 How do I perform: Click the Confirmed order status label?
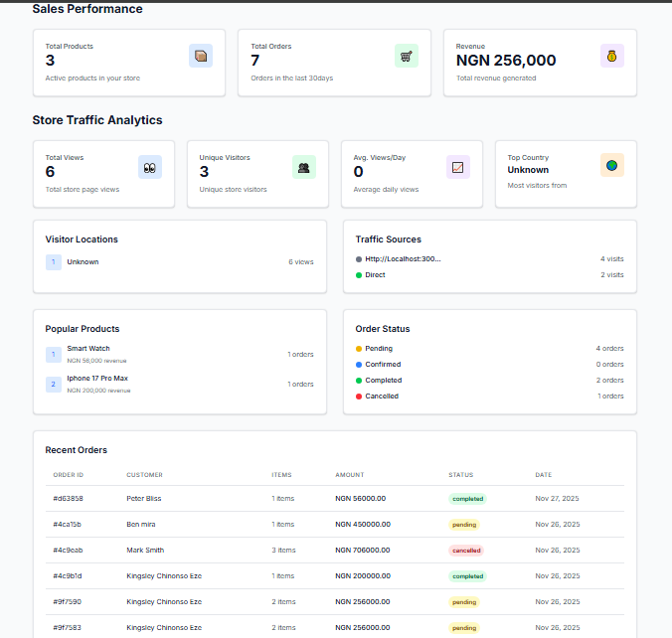click(383, 364)
